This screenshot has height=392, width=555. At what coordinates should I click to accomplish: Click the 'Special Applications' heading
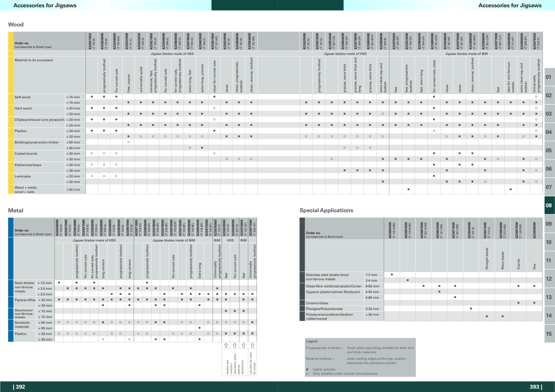(x=326, y=210)
